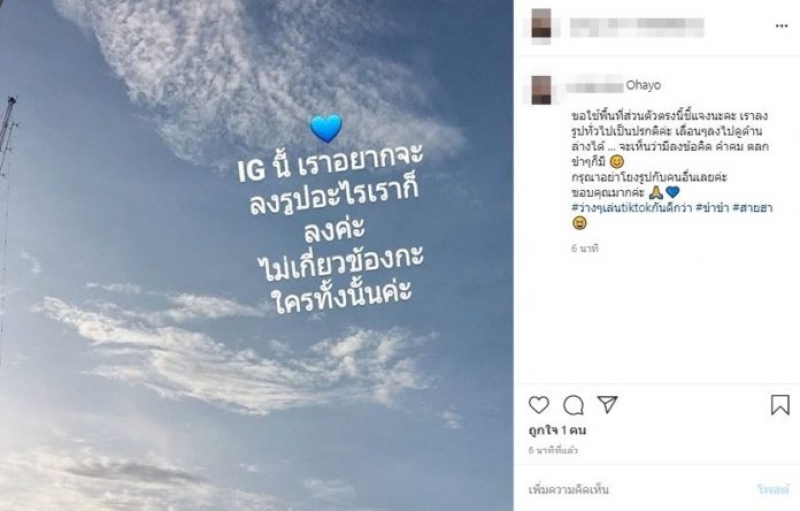View likes list ถูกใจ 1 คน

[x=557, y=430]
